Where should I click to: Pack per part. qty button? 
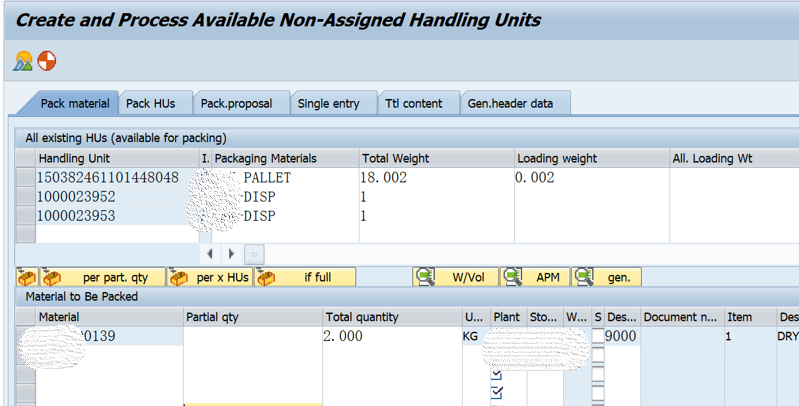point(103,277)
